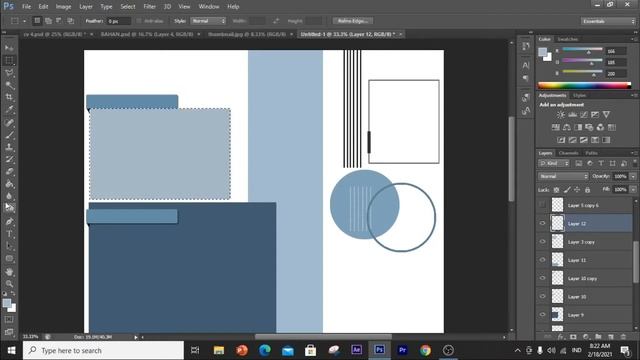Open the Image menu
640x360 pixels.
click(63, 7)
